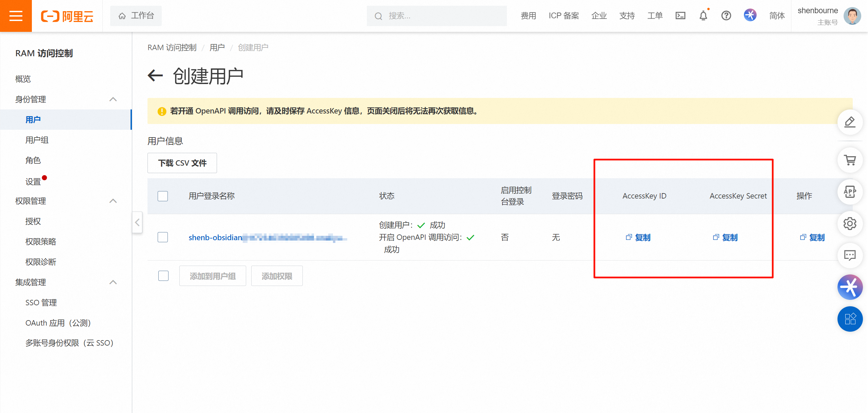
Task: Open the notifications bell
Action: click(x=703, y=16)
